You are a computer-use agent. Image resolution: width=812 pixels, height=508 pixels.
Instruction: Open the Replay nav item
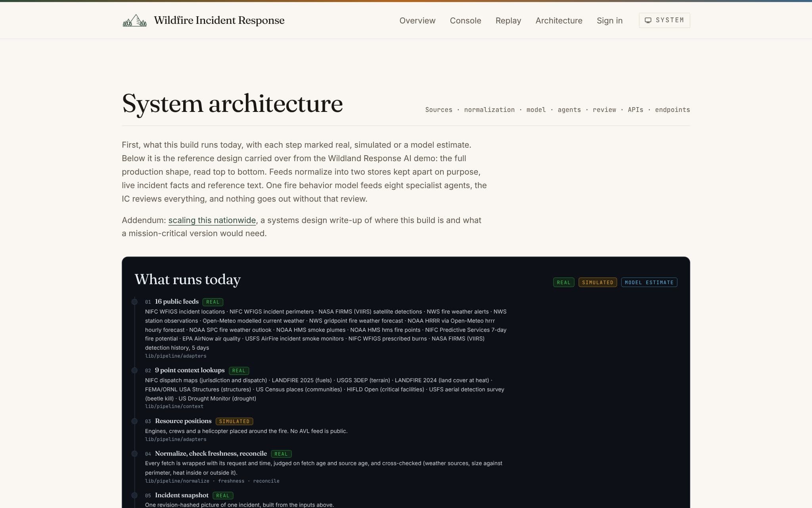(508, 21)
